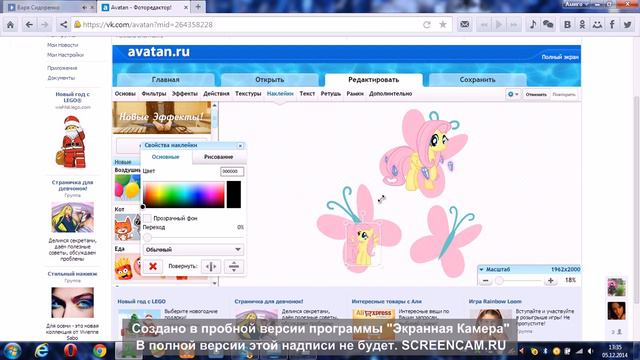Bookmark page with star icon

click(443, 25)
